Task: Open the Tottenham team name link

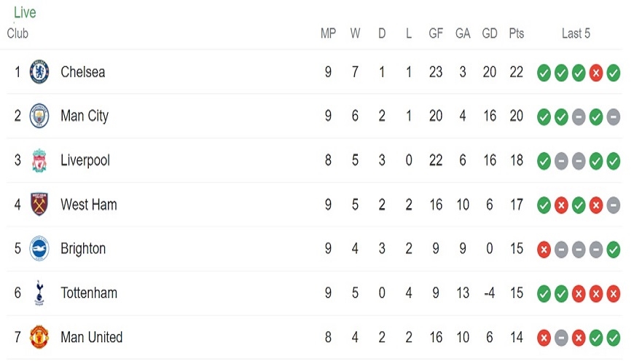Action: [89, 293]
